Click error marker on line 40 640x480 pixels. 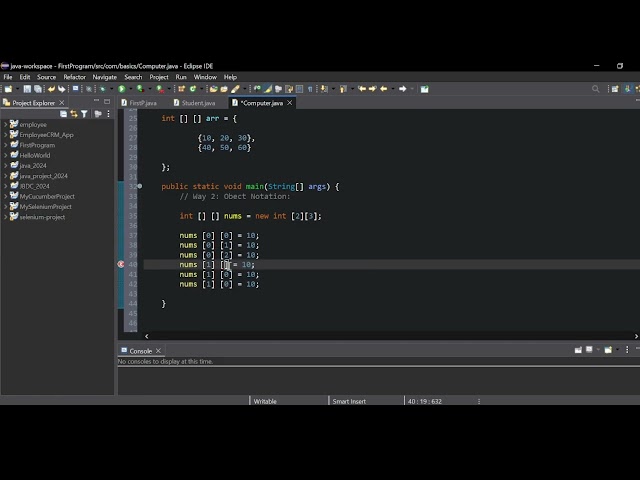pos(121,264)
